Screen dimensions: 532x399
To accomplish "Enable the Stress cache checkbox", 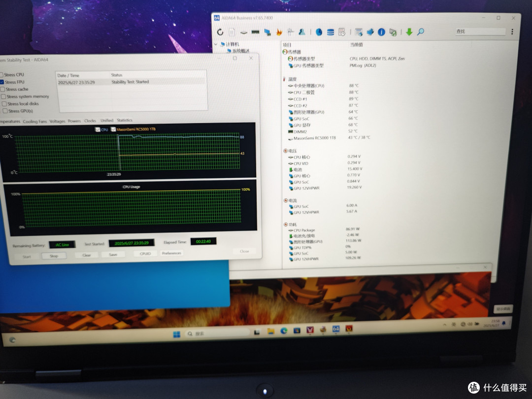I will (x=3, y=89).
